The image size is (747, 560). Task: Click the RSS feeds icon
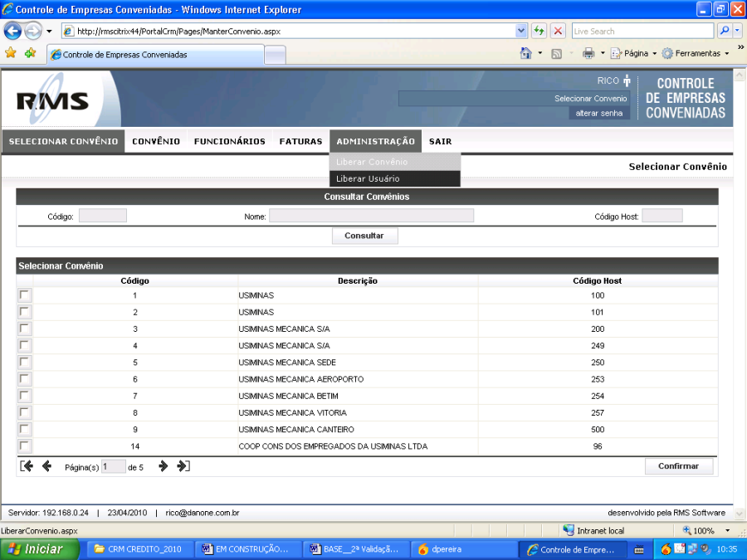pos(556,54)
